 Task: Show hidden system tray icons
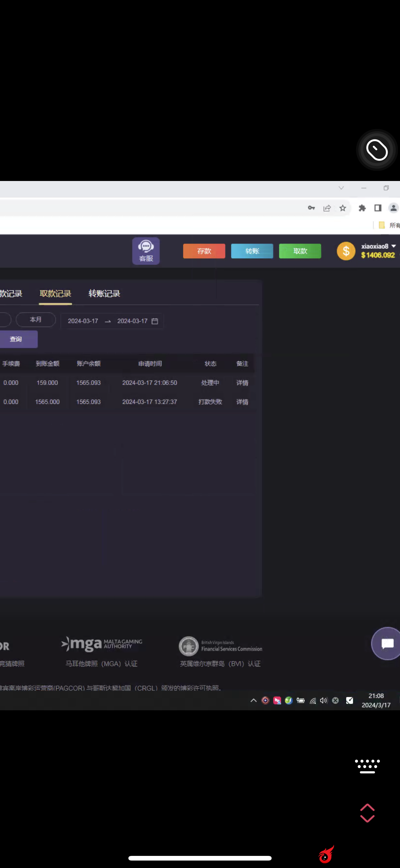(x=254, y=701)
